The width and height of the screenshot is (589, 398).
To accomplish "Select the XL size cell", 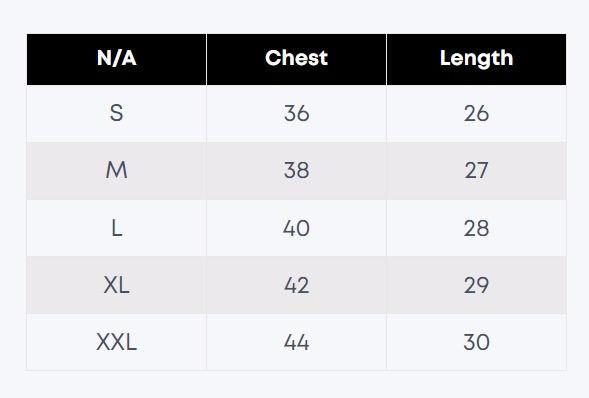I will pyautogui.click(x=116, y=285).
